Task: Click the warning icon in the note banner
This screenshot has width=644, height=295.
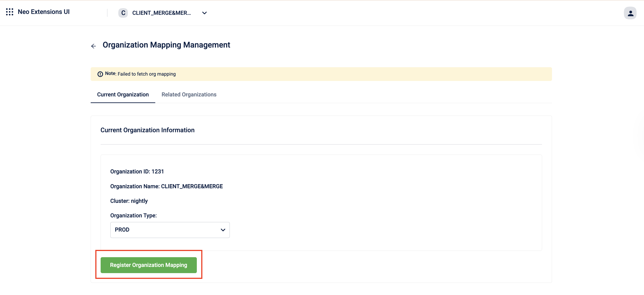Action: point(100,74)
